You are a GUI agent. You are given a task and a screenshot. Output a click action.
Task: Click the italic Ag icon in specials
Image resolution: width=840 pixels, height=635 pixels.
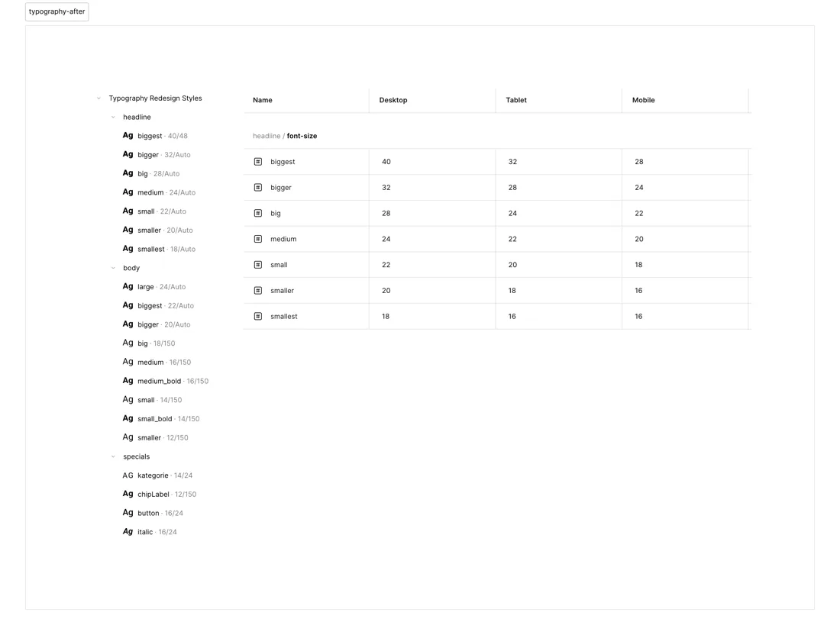(x=128, y=532)
